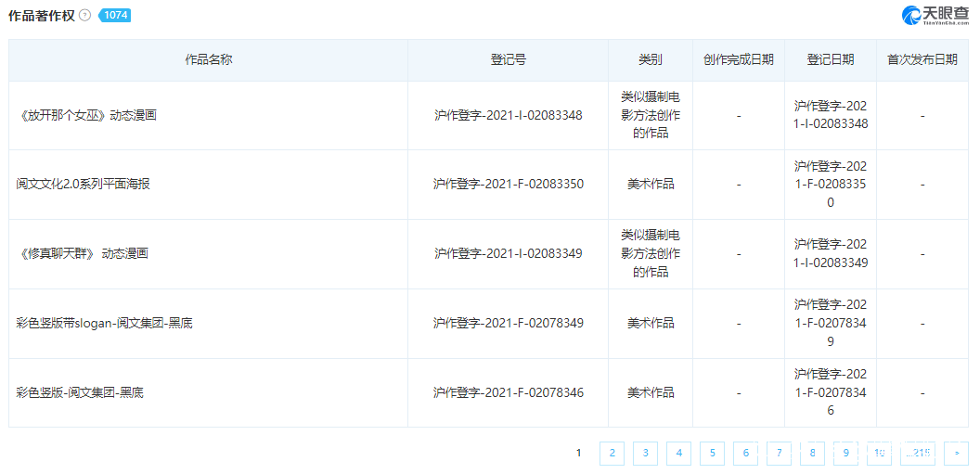This screenshot has width=980, height=474.
Task: Click the help icon beside 作品著作权
Action: pos(85,16)
